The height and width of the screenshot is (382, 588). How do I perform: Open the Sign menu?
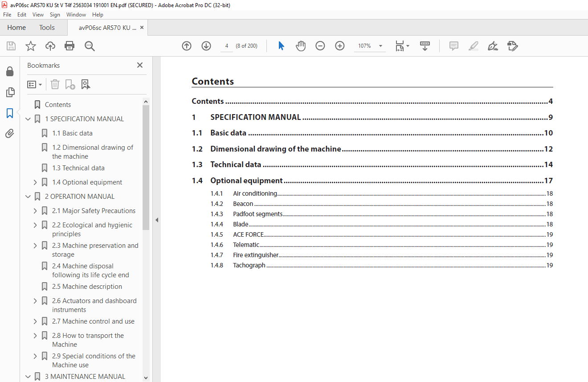point(55,15)
